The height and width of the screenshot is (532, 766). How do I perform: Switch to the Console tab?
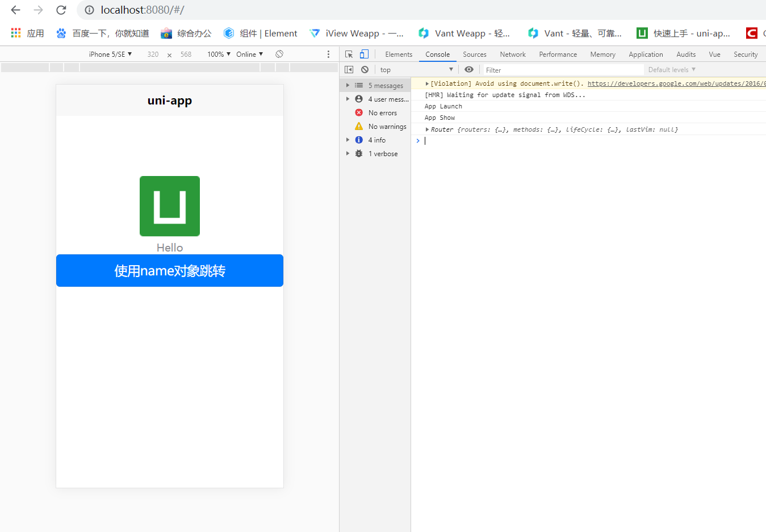pyautogui.click(x=437, y=55)
